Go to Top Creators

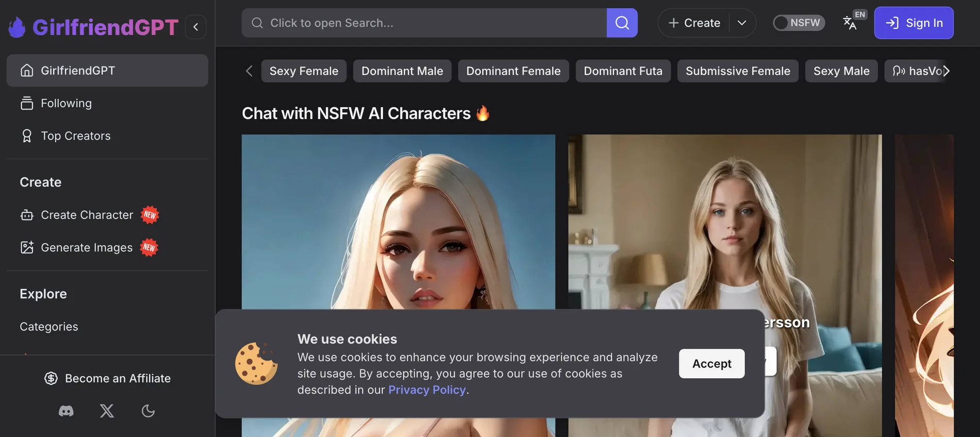click(107, 136)
